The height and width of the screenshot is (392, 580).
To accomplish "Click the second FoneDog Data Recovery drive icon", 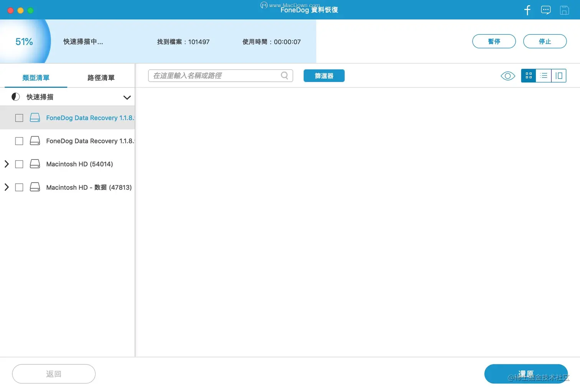I will pos(35,141).
